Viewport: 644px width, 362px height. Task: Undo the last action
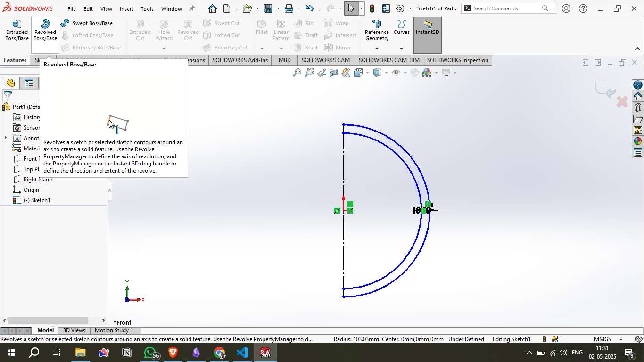(309, 8)
